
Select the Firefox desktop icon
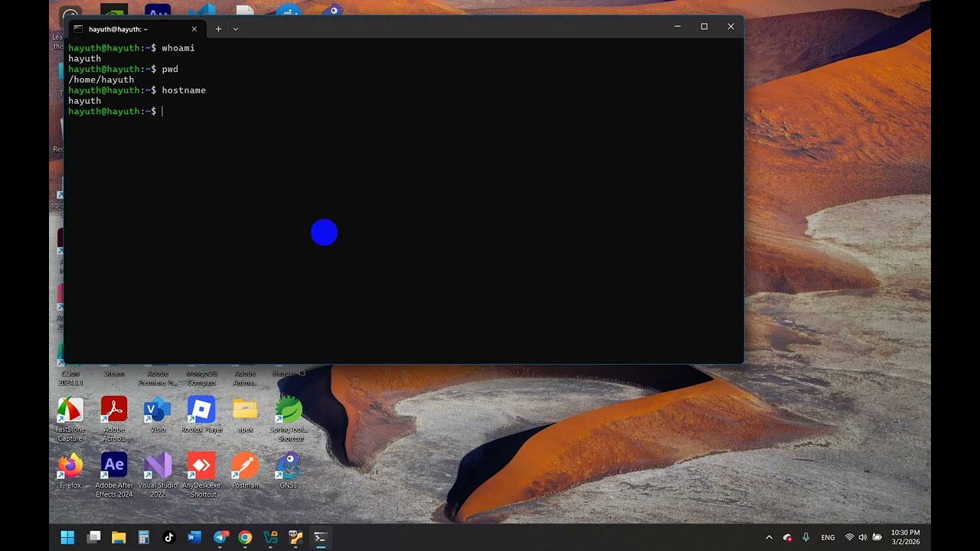click(x=70, y=471)
